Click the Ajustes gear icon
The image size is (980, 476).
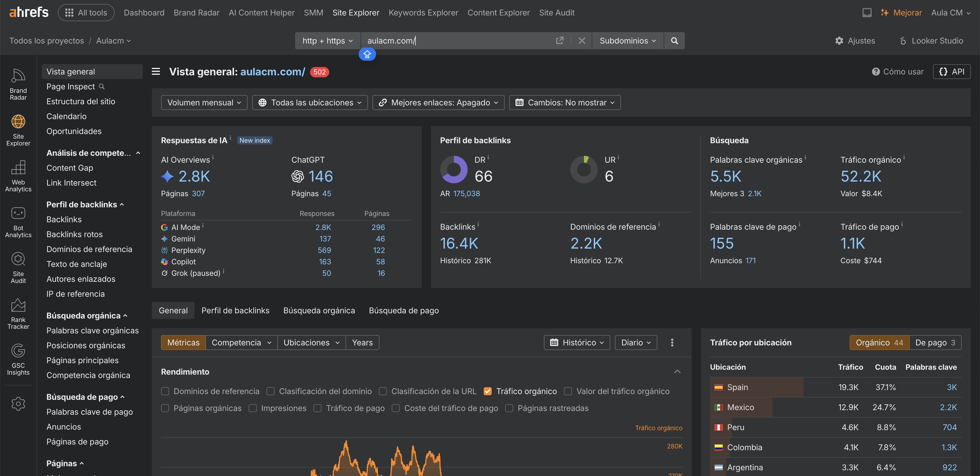(839, 41)
